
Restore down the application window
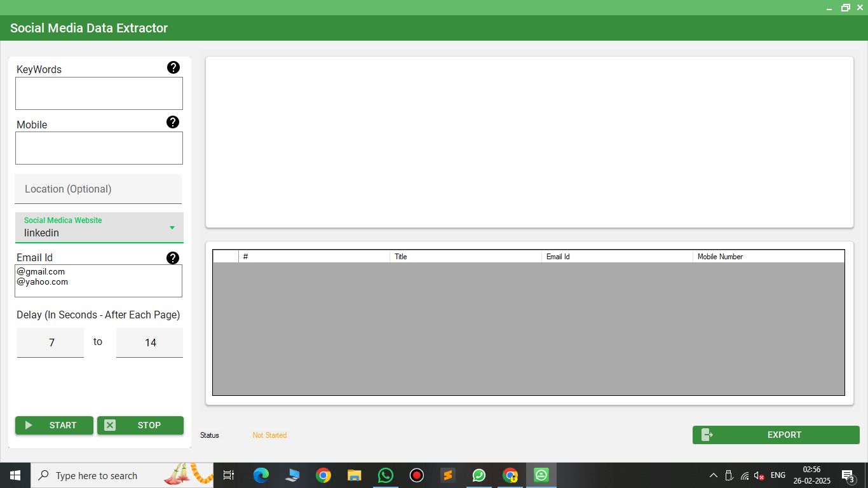point(846,8)
